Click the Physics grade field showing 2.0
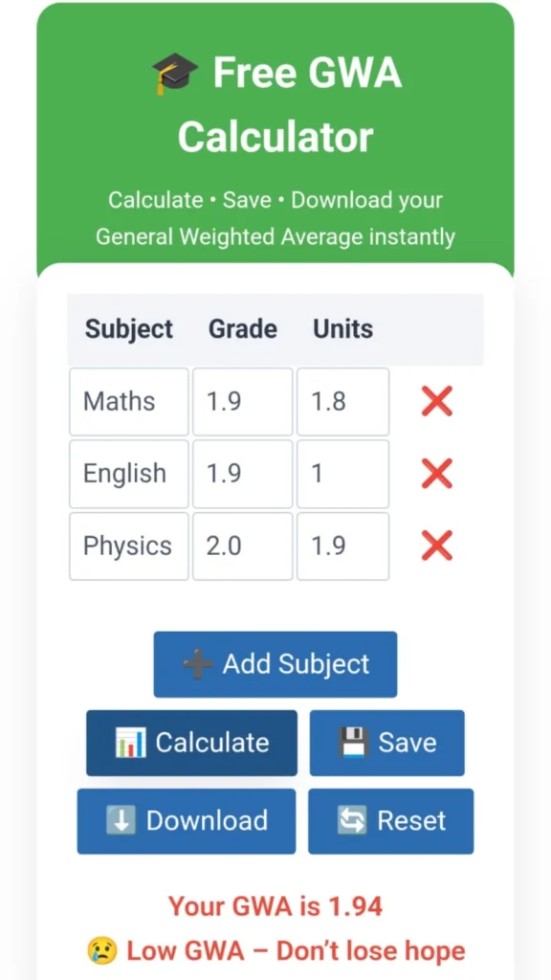Viewport: 551px width, 980px height. click(242, 546)
